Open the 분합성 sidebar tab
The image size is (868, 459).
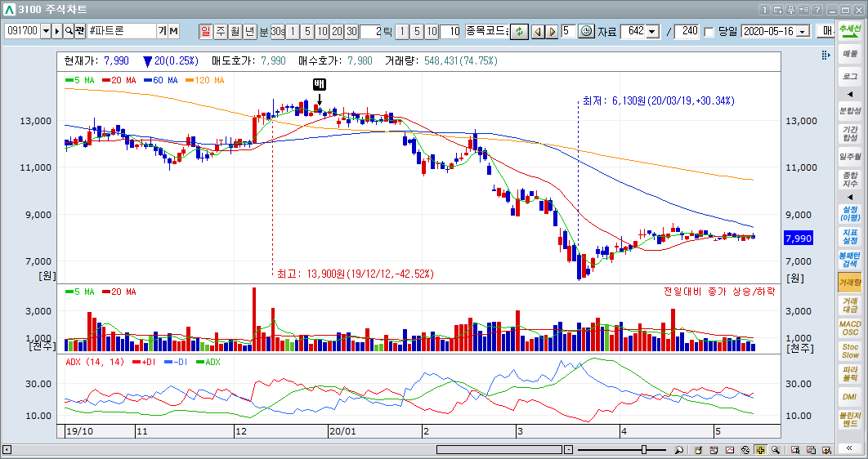point(850,110)
